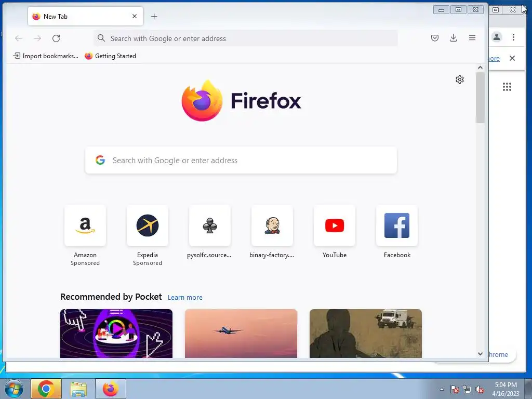
Task: Open network icon in system tray
Action: [467, 390]
